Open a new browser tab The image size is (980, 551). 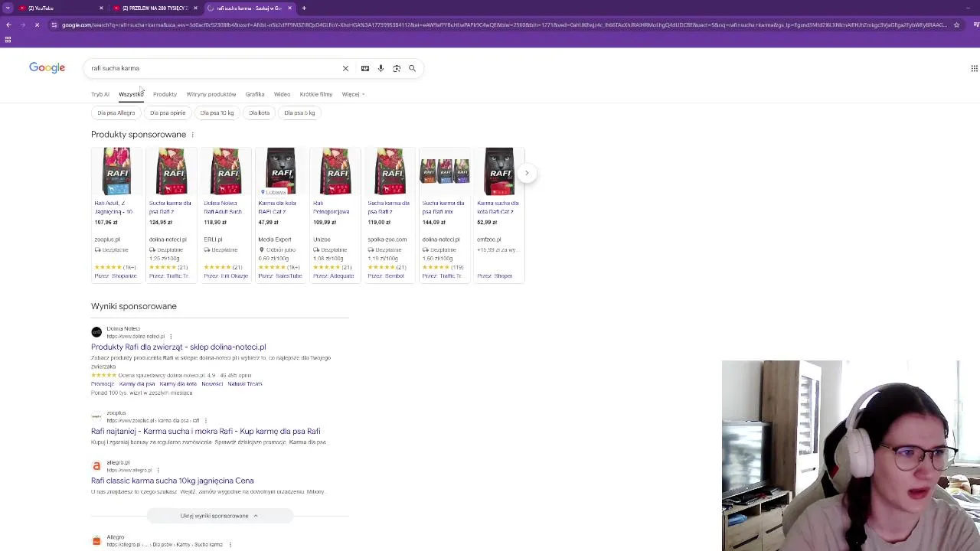[x=304, y=8]
